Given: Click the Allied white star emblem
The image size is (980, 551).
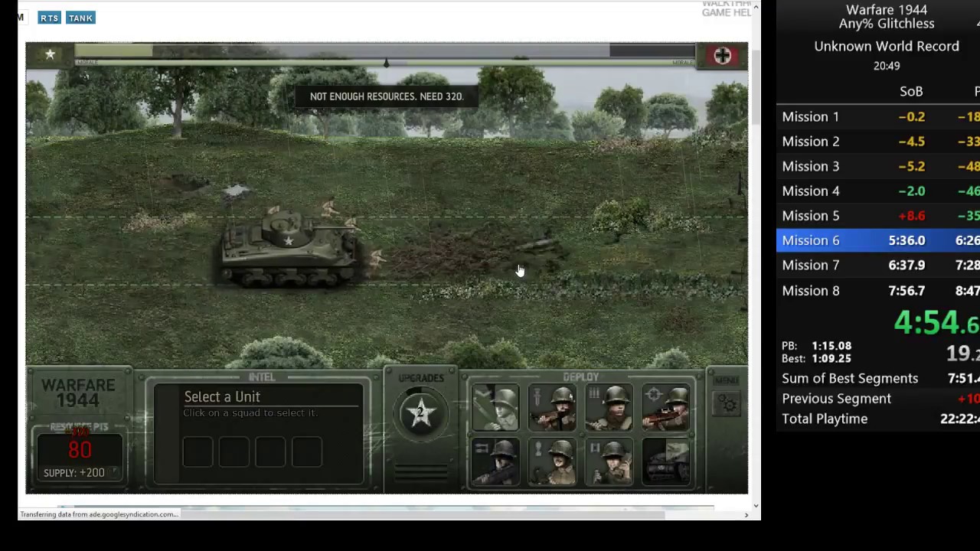Looking at the screenshot, I should point(50,54).
